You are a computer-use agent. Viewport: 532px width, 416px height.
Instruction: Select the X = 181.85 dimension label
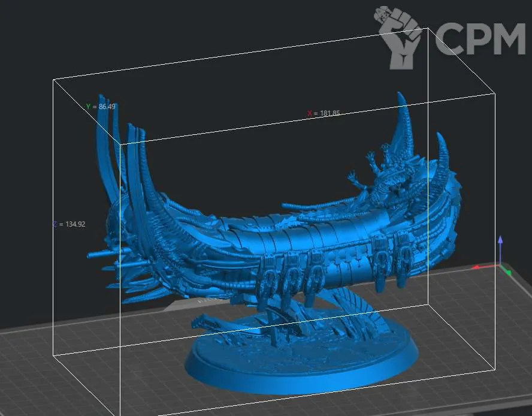pos(324,113)
